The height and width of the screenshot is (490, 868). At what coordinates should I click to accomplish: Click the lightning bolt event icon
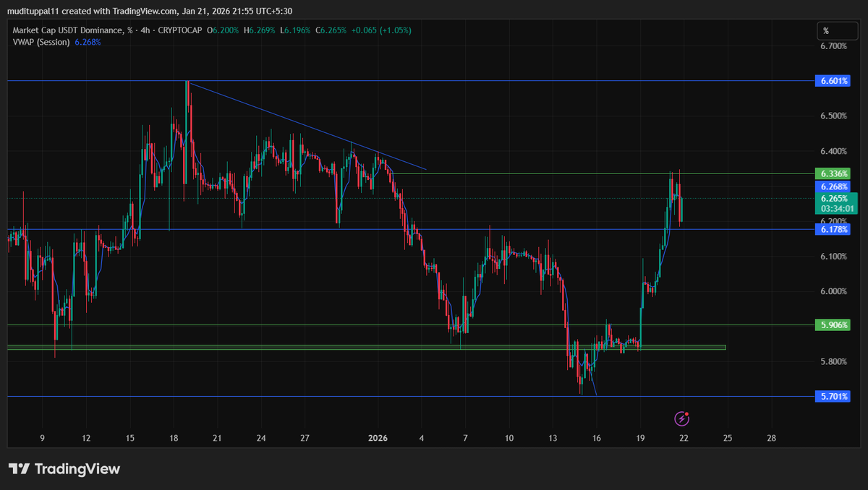pos(682,418)
